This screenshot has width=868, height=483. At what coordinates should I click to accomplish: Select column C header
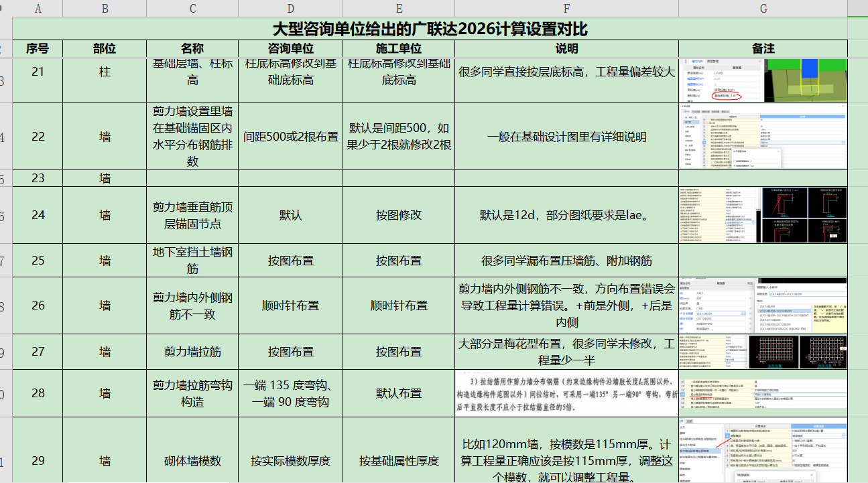point(193,9)
